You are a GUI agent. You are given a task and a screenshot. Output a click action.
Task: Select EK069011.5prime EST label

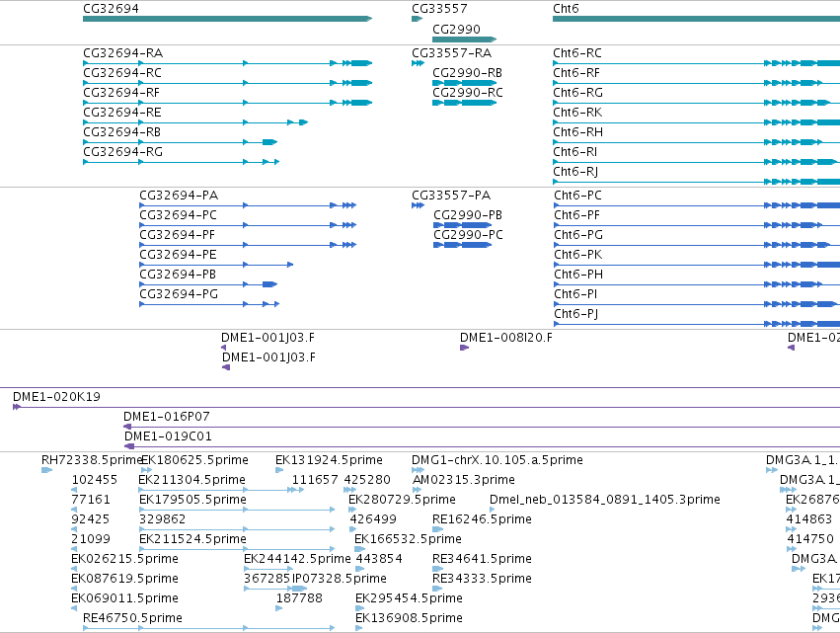124,598
